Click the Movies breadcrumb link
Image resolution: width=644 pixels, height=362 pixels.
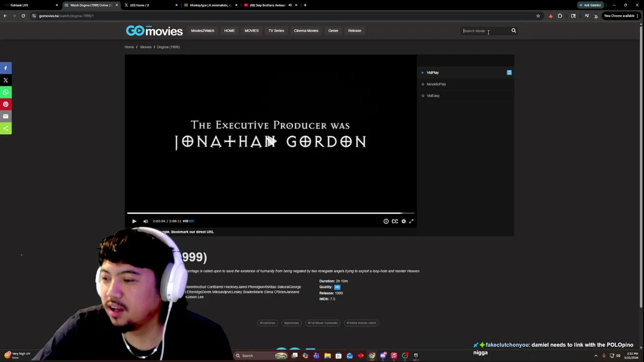pos(146,47)
